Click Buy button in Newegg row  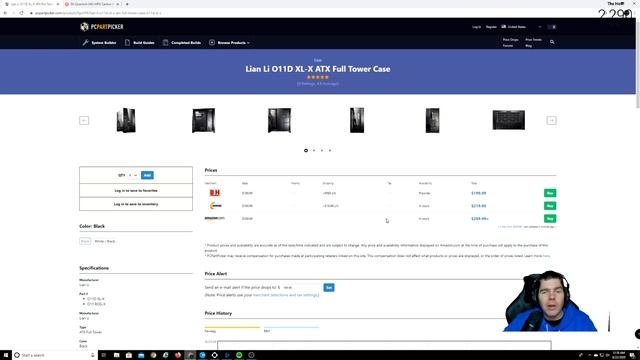pyautogui.click(x=550, y=206)
